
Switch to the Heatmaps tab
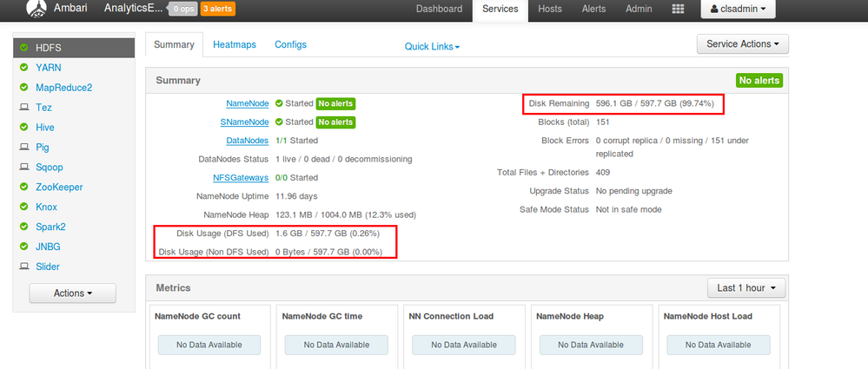235,45
